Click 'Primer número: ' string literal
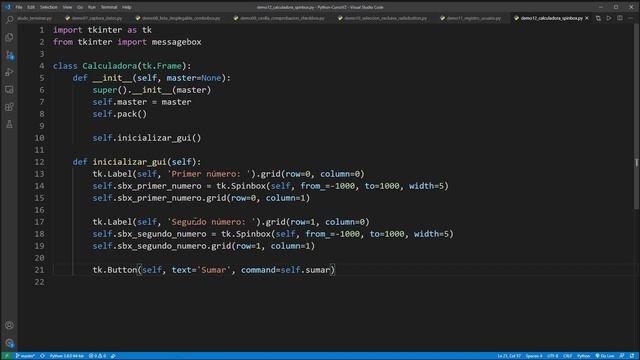 pyautogui.click(x=210, y=174)
